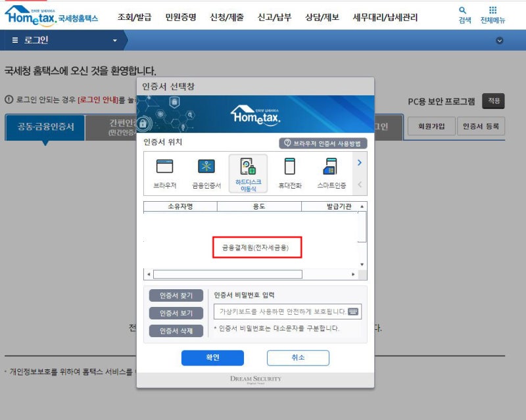Open 브라우저 인증서 사용방법 help button
The width and height of the screenshot is (526, 420).
[323, 143]
